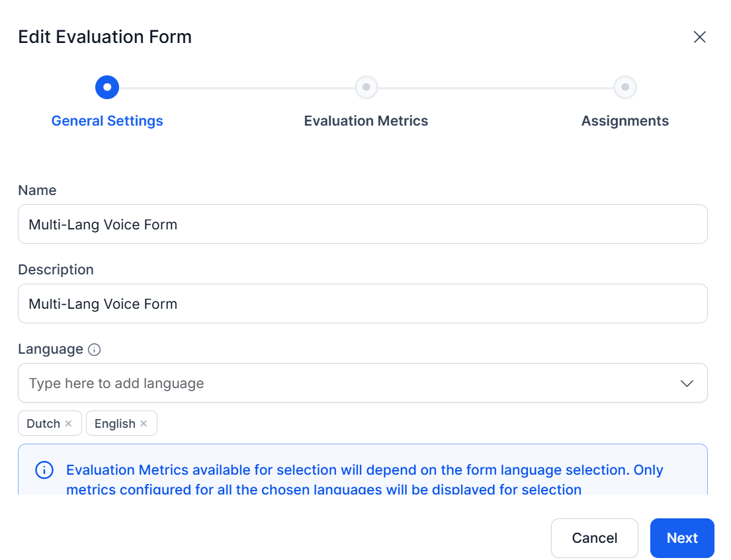Select the General Settings step circle
731x560 pixels.
(x=107, y=87)
